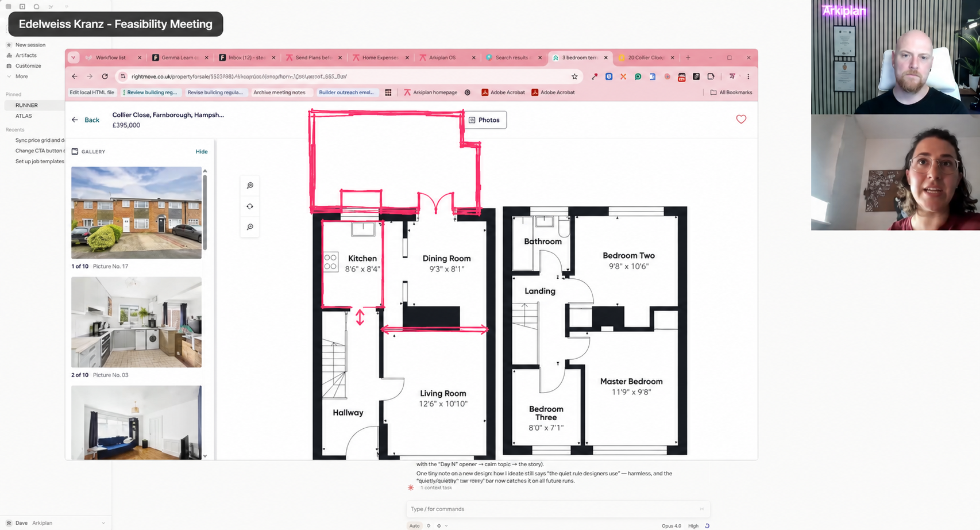Click the zoom-in magnifier on the floorplan
This screenshot has width=980, height=530.
pos(250,185)
